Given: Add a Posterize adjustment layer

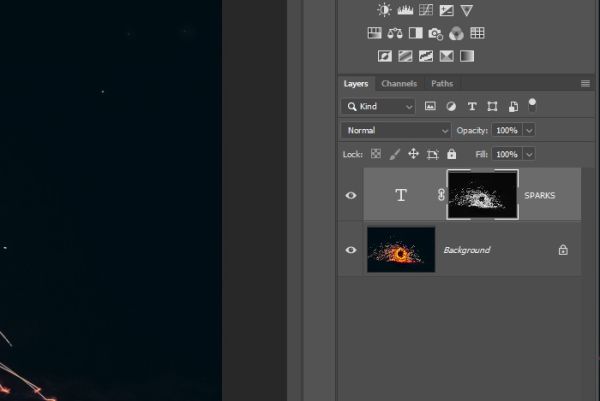Looking at the screenshot, I should pos(405,56).
